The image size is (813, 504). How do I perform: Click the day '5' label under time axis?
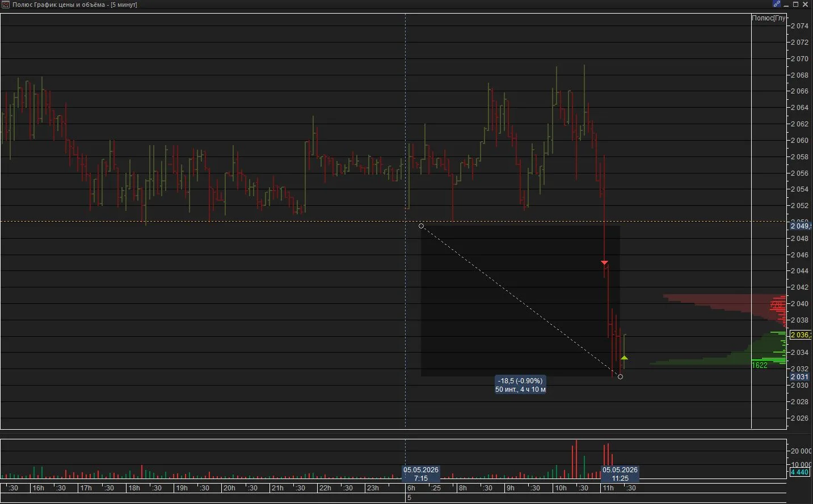pyautogui.click(x=409, y=498)
